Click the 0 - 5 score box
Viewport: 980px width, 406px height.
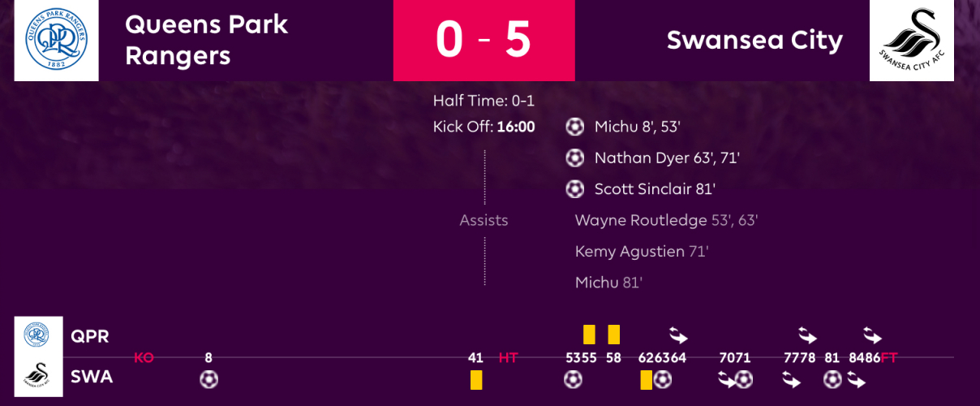(484, 41)
